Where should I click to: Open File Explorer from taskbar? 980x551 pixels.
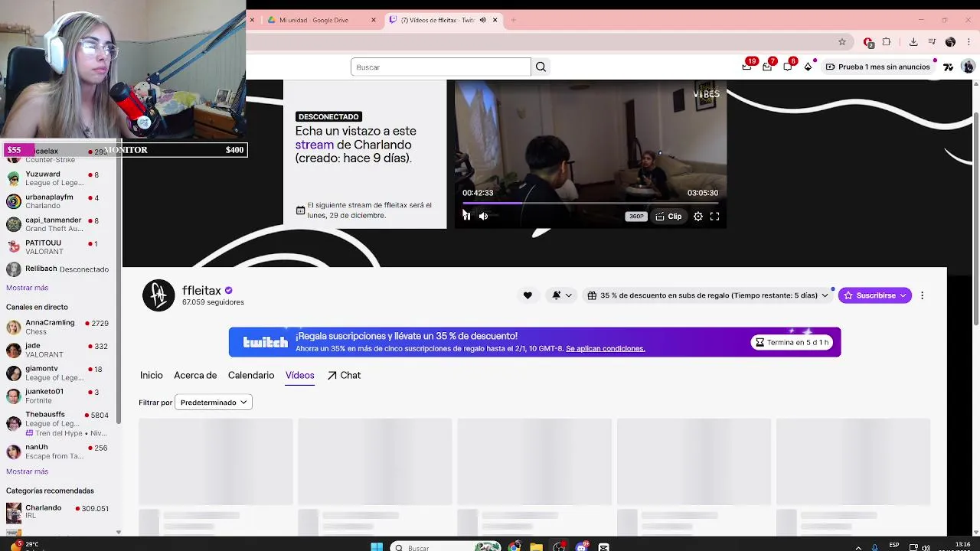[x=536, y=546]
